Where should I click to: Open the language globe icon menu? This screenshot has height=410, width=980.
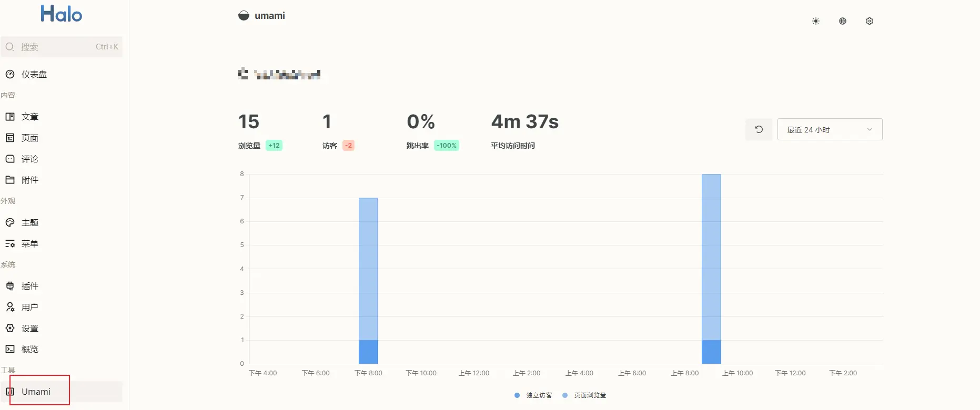[x=843, y=21]
